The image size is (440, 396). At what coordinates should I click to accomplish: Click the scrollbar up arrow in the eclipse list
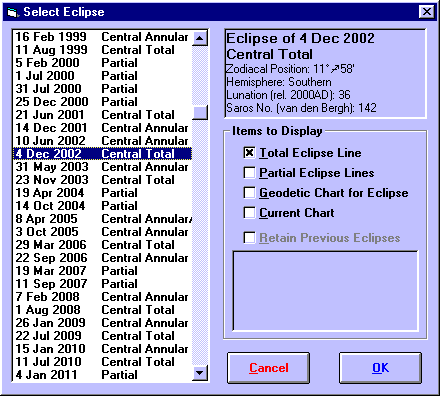(x=200, y=38)
